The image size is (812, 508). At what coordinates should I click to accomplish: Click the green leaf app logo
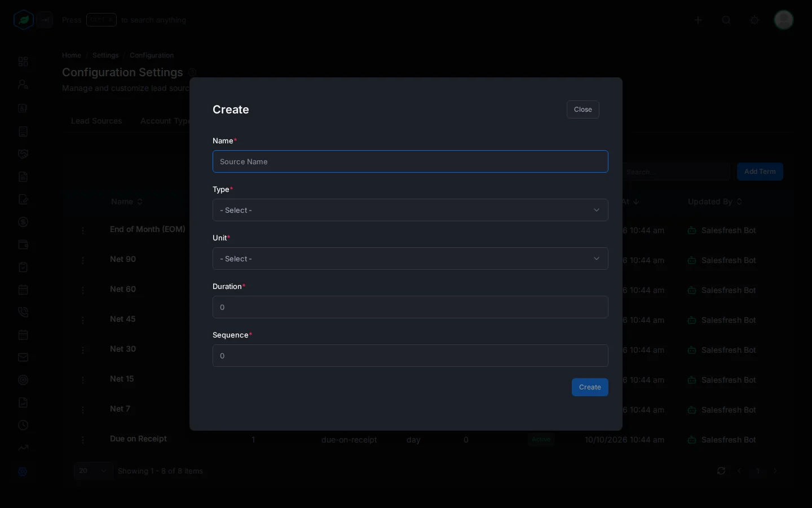point(24,20)
